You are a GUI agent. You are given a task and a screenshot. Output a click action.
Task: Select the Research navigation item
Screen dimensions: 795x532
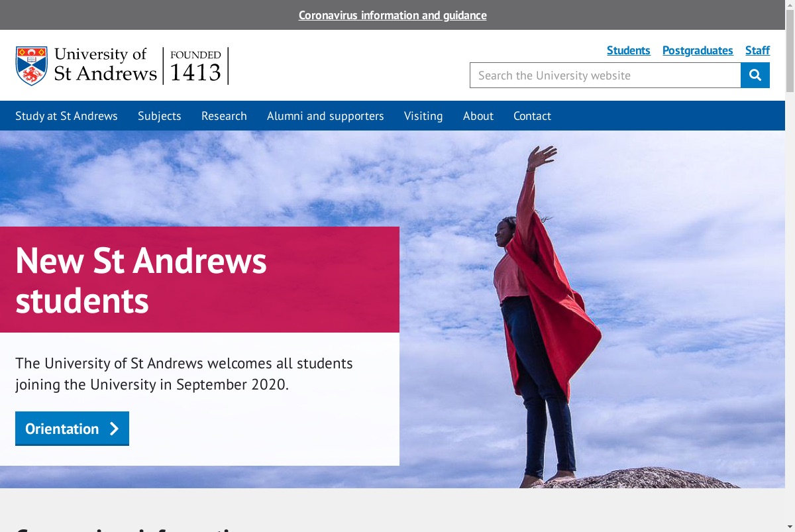click(224, 116)
